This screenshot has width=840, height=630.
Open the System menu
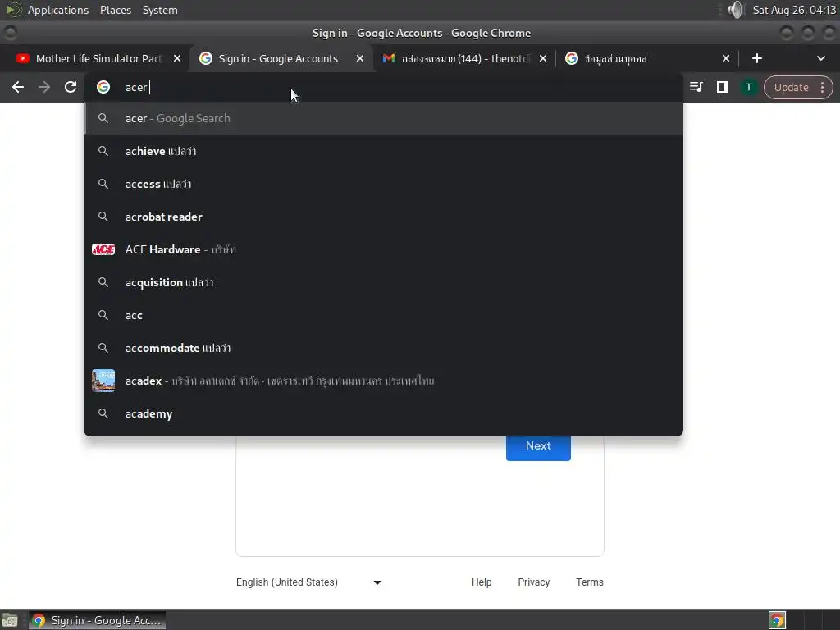[x=160, y=10]
